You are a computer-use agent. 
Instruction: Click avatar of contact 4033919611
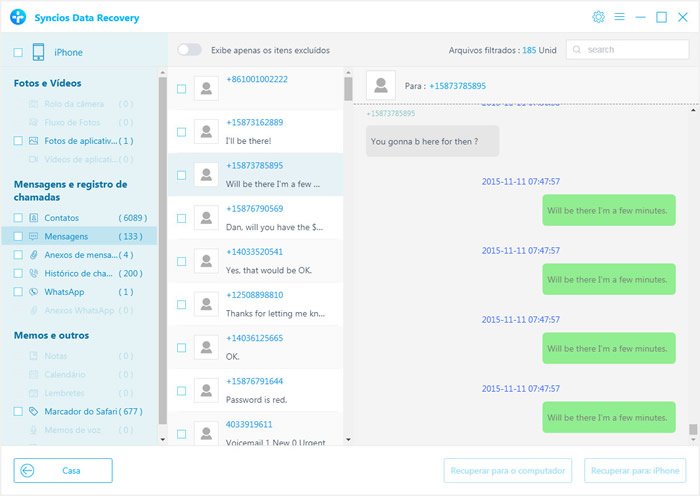point(206,433)
